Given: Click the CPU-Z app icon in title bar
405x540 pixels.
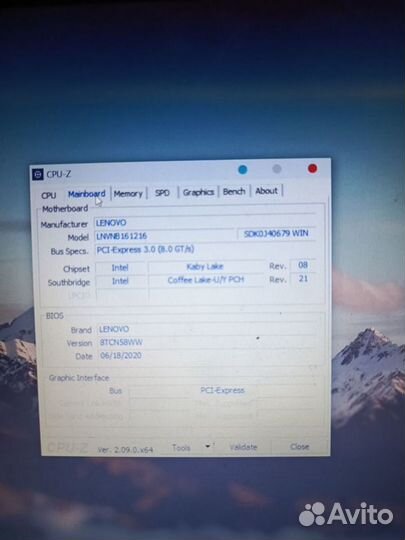Looking at the screenshot, I should click(38, 174).
